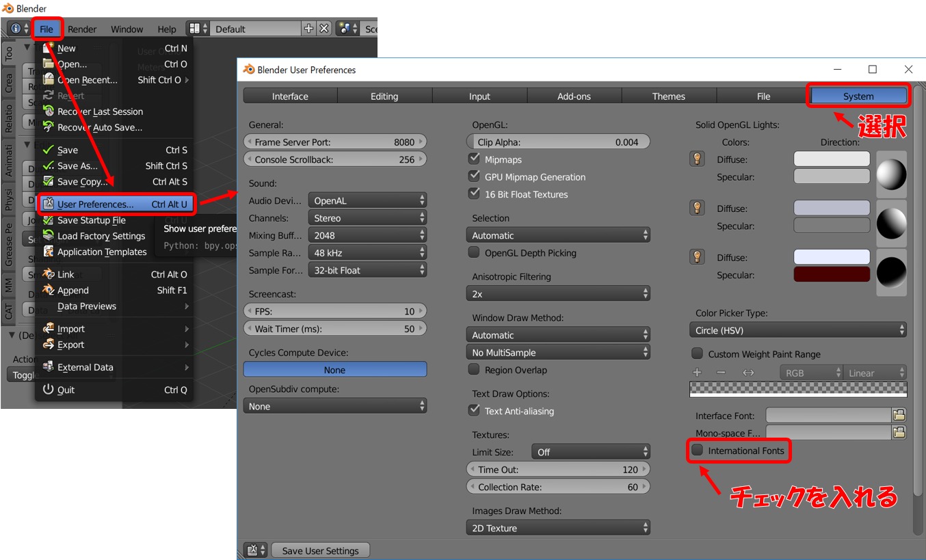Image resolution: width=926 pixels, height=560 pixels.
Task: Click Save User Settings button
Action: pyautogui.click(x=320, y=550)
